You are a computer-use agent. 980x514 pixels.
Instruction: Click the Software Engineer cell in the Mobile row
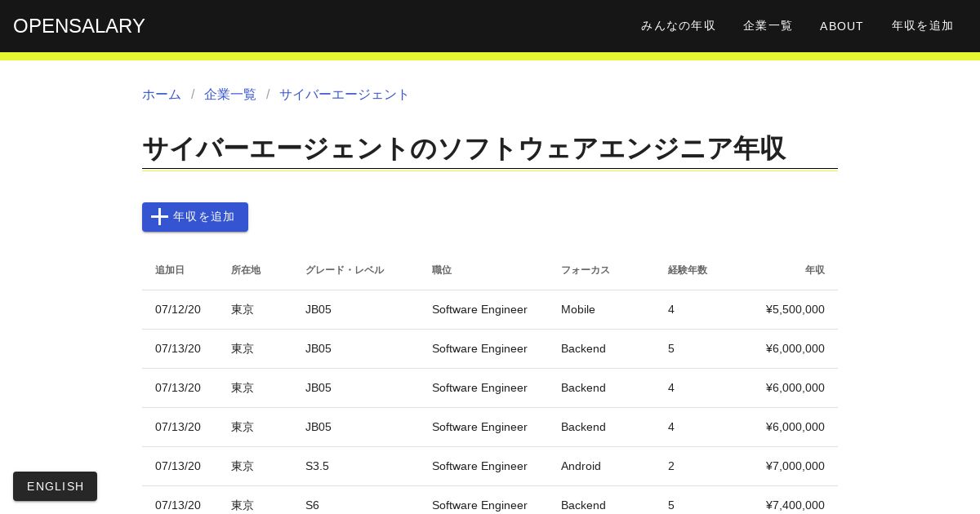tap(479, 310)
